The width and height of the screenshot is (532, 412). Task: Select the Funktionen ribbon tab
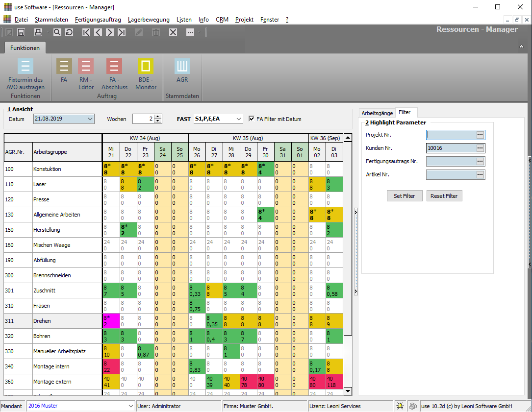coord(25,48)
